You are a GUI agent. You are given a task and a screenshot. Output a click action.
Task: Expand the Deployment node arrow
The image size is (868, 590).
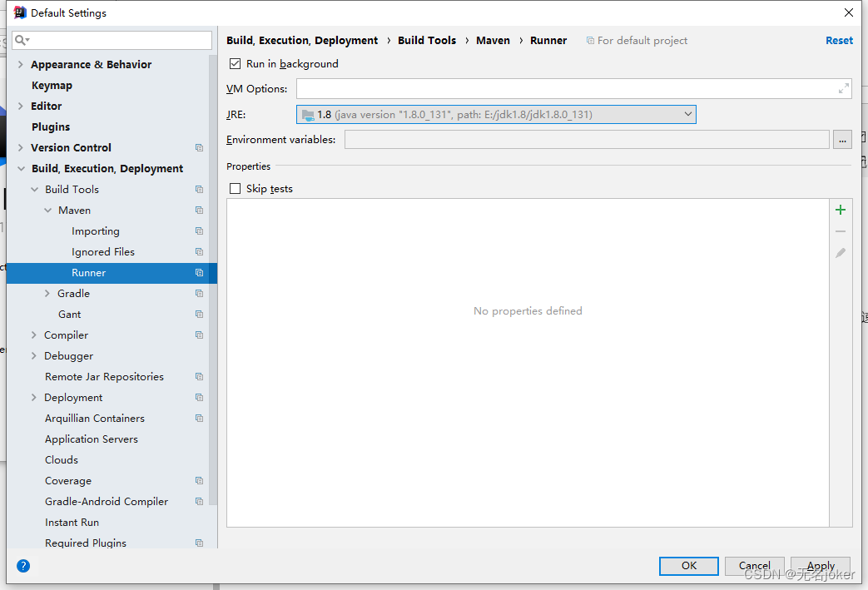pyautogui.click(x=34, y=398)
